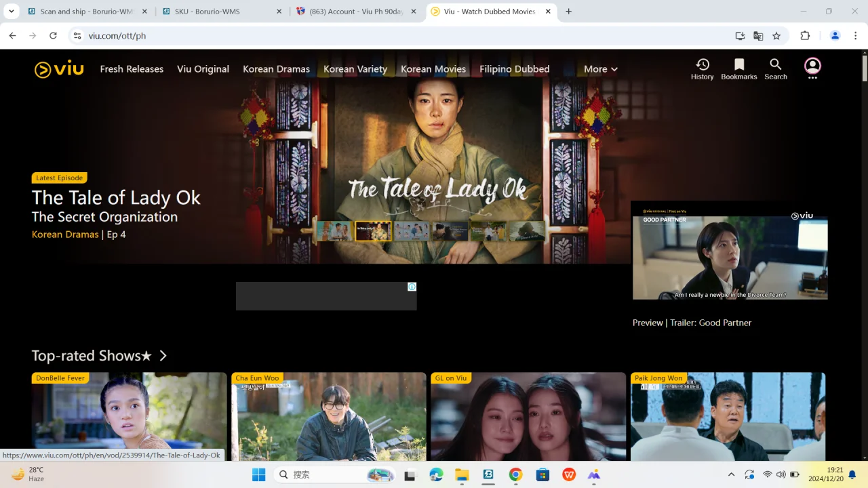The image size is (868, 488).
Task: Click the taskbar search box
Action: coord(335,474)
